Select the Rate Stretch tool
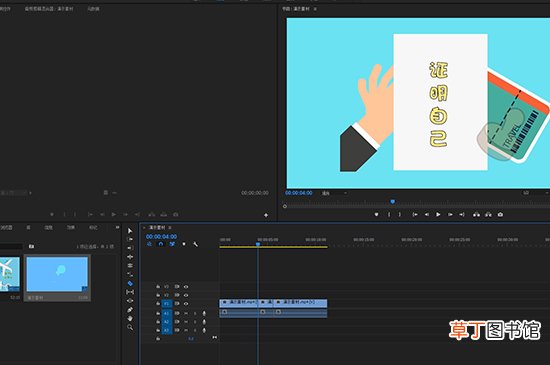The image size is (550, 365). tap(130, 274)
